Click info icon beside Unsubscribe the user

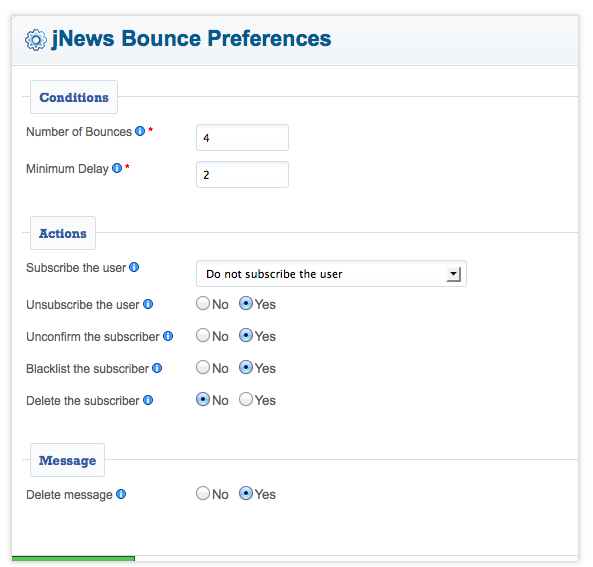click(x=148, y=304)
